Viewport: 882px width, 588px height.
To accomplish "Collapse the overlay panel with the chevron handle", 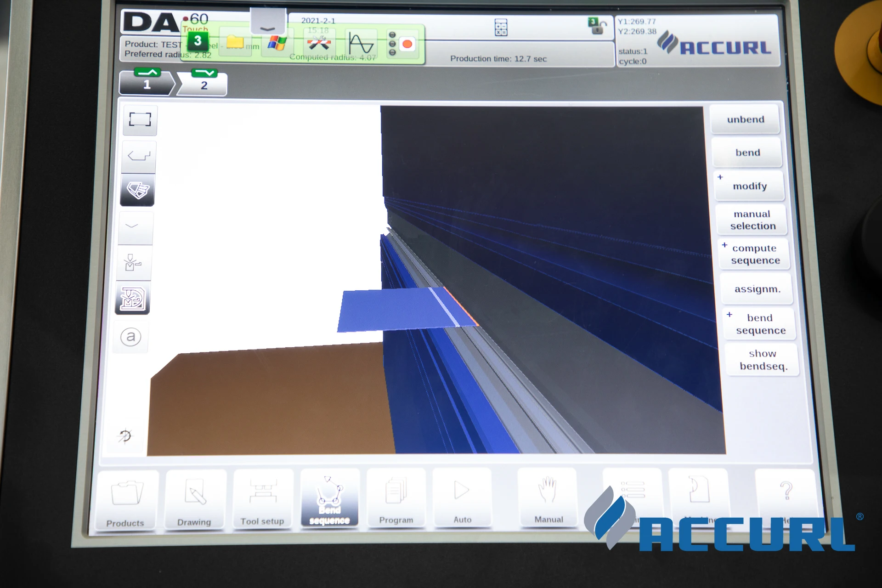I will pyautogui.click(x=268, y=27).
